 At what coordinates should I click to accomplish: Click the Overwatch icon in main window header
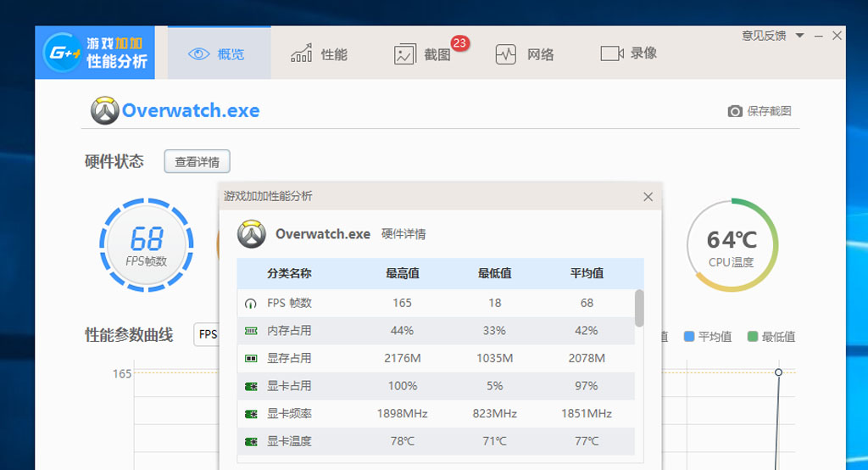coord(104,110)
